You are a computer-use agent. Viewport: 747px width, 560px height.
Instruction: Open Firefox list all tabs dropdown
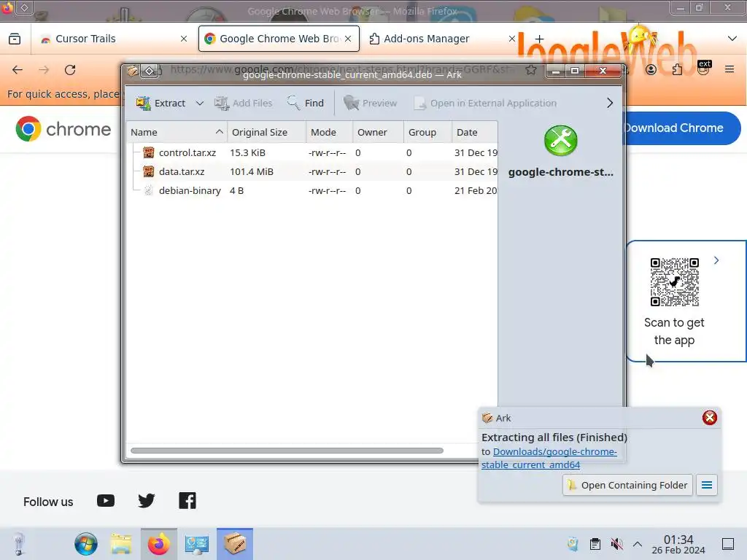[x=732, y=39]
